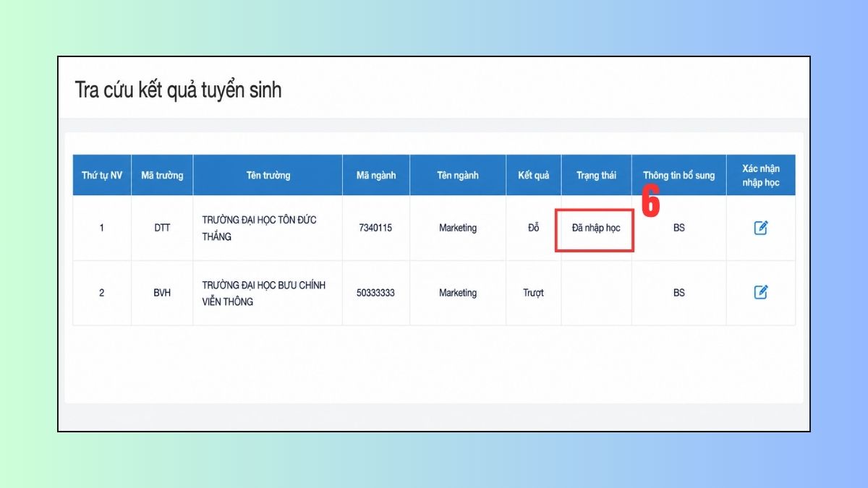Image resolution: width=868 pixels, height=488 pixels.
Task: Click the 'Tên ngành' column header
Action: [458, 175]
